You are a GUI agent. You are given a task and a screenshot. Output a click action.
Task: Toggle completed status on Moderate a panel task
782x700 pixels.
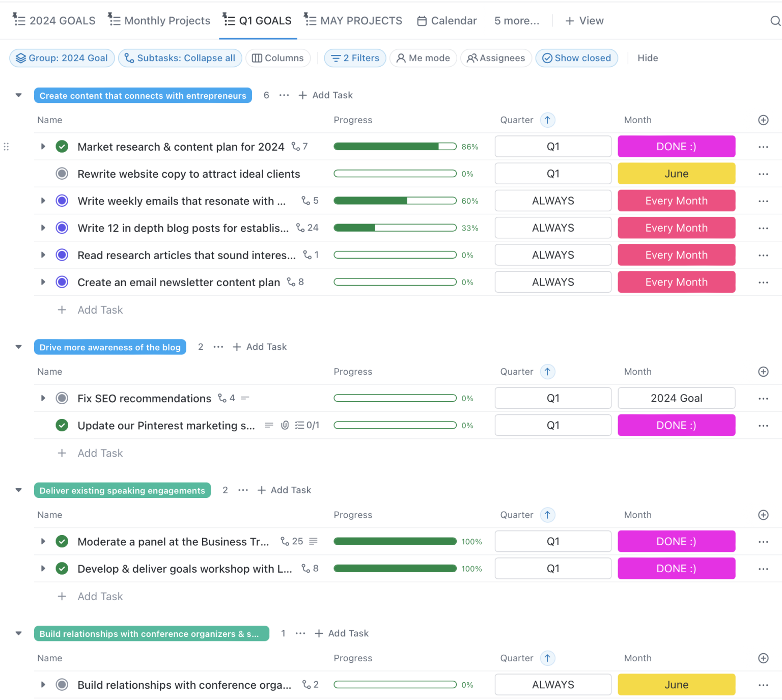pos(62,542)
